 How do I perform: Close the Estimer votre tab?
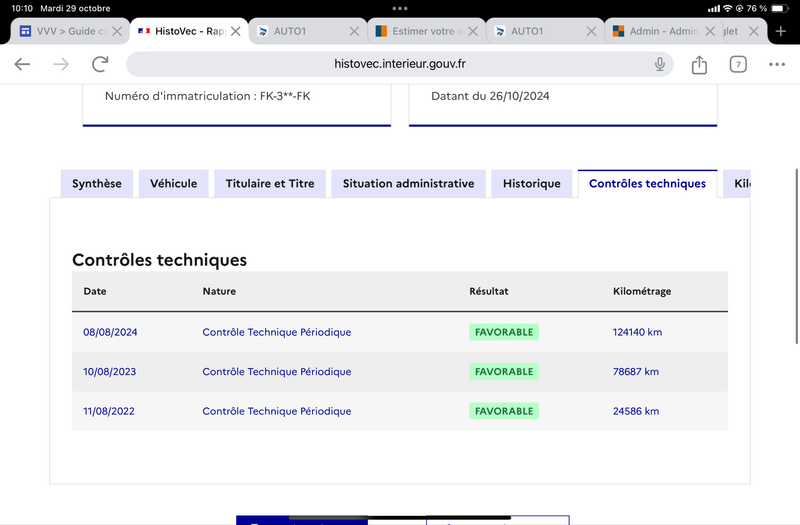[x=473, y=31]
